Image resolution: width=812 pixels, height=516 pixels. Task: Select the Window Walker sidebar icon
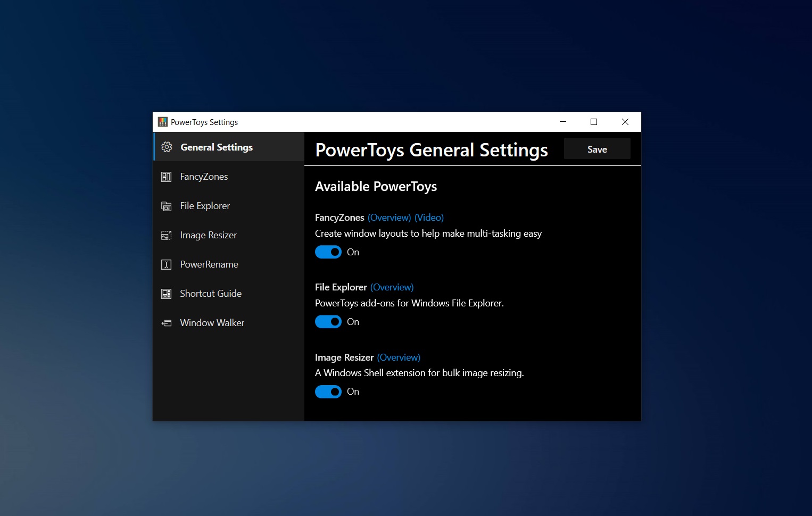166,322
